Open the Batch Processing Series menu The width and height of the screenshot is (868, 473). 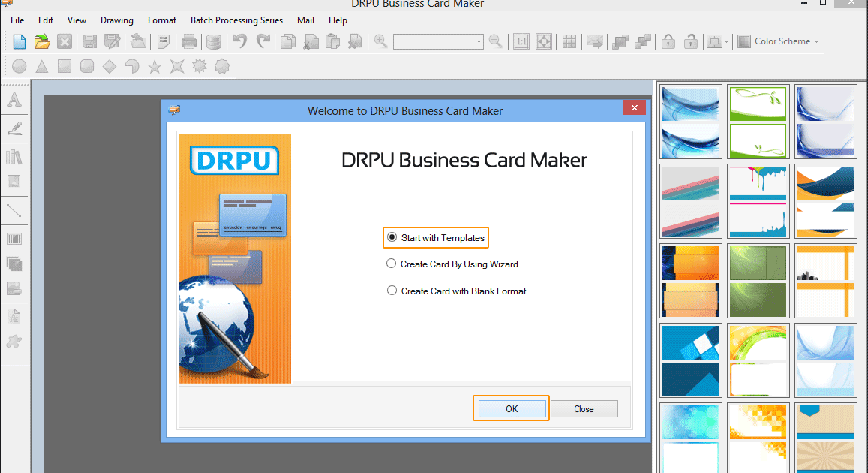point(236,20)
